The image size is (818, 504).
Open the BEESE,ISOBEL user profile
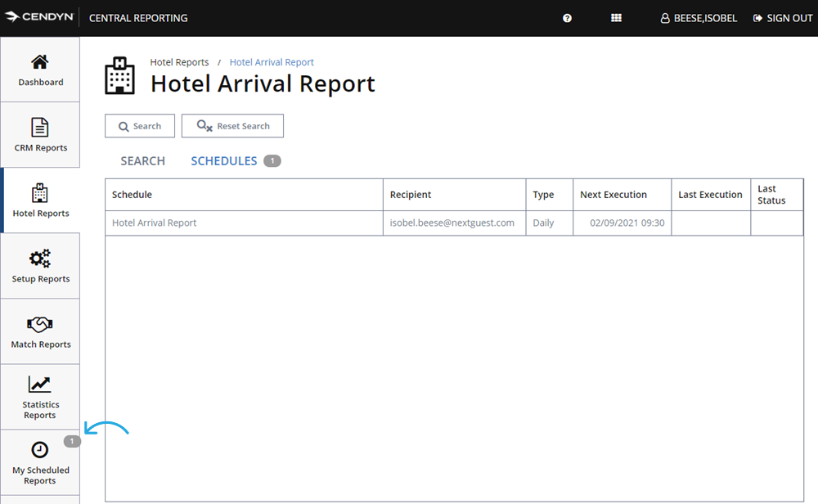point(699,18)
